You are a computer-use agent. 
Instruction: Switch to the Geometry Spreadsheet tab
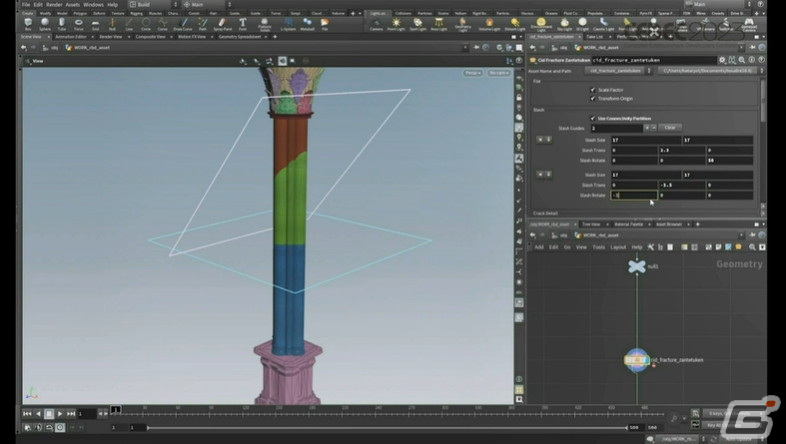pos(239,37)
